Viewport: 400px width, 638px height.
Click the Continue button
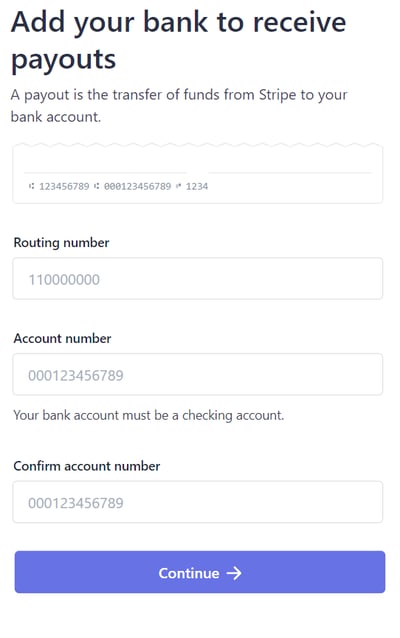[x=200, y=572]
